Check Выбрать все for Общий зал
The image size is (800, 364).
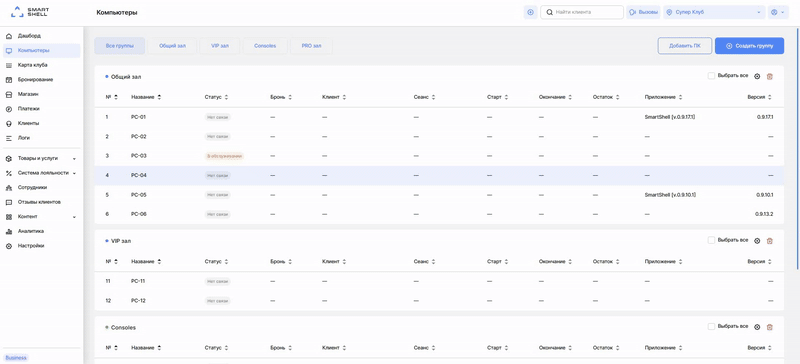tap(711, 76)
